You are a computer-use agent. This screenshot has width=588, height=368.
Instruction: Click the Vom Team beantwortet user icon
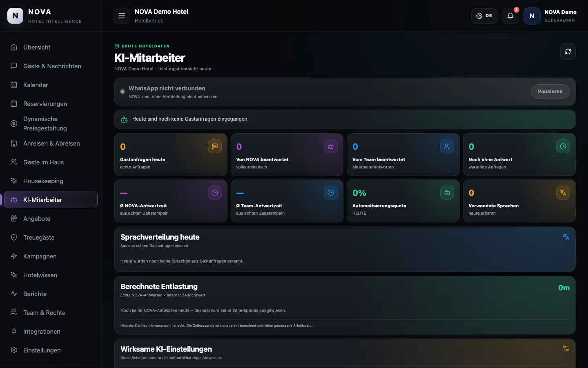click(447, 146)
